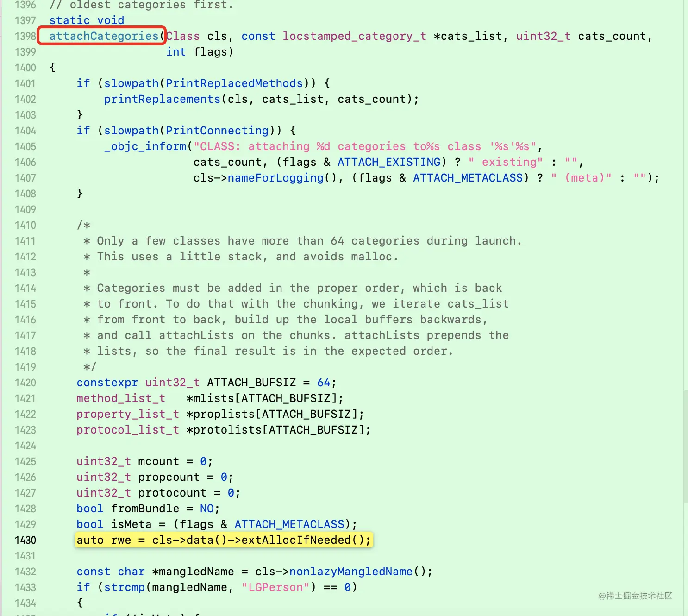The height and width of the screenshot is (616, 688).
Task: Click line number 1410 in the gutter
Action: [x=25, y=225]
